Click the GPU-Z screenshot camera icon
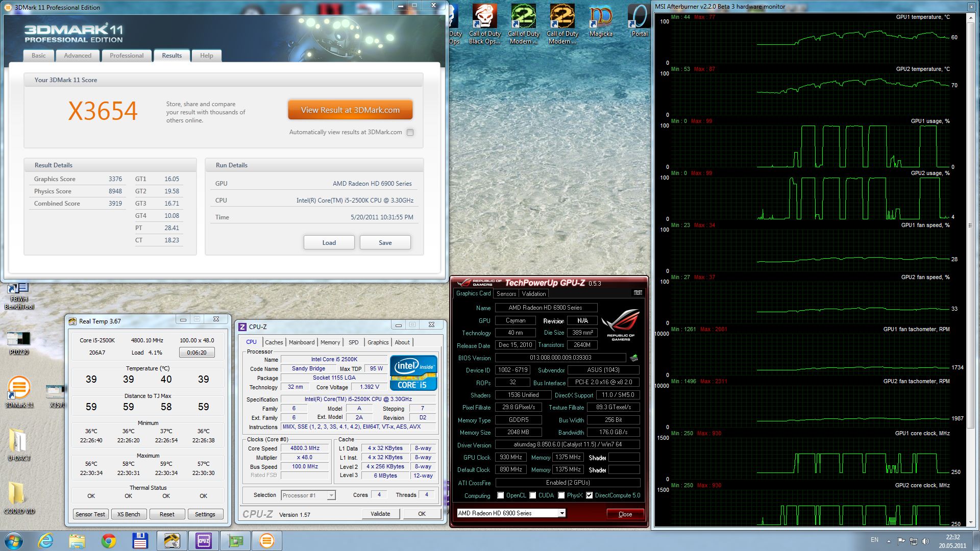The height and width of the screenshot is (551, 980). [x=638, y=293]
